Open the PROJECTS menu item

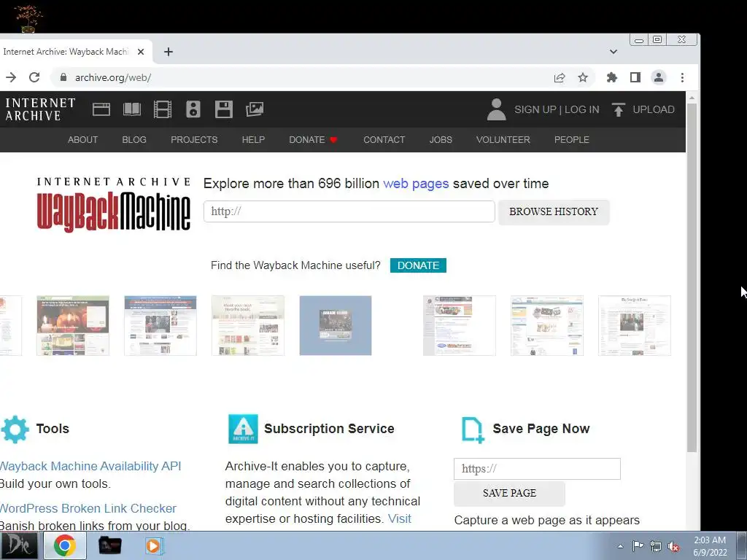[x=194, y=139]
